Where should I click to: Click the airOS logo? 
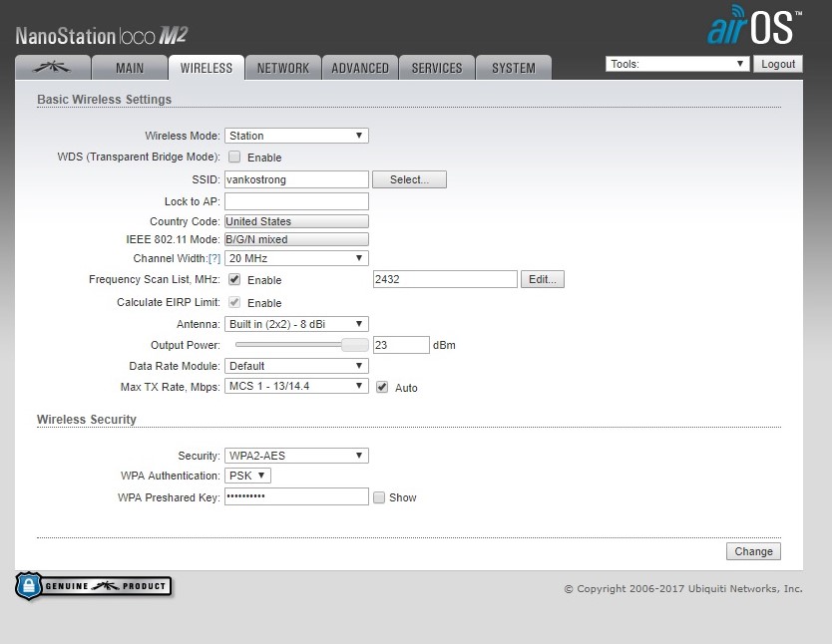(754, 26)
